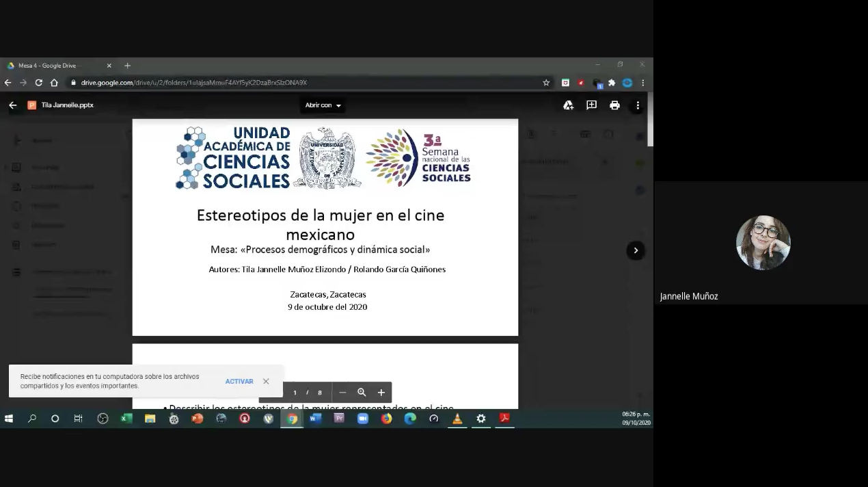Image resolution: width=868 pixels, height=487 pixels.
Task: Zoom out the slide preview
Action: (342, 393)
